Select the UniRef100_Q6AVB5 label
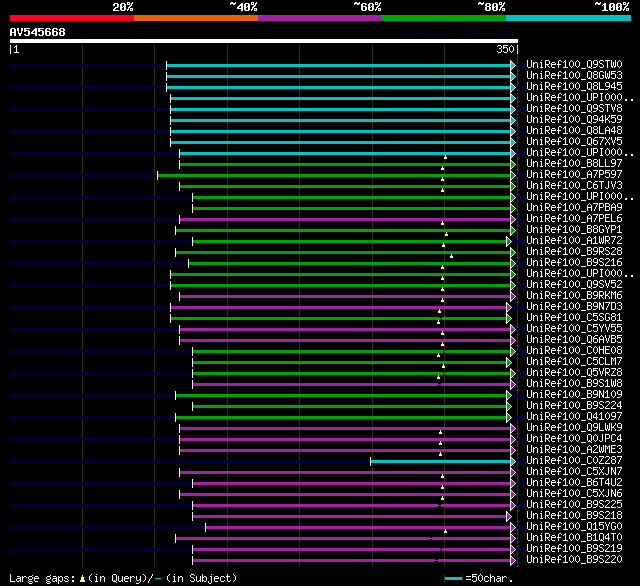This screenshot has height=586, width=640. [574, 340]
